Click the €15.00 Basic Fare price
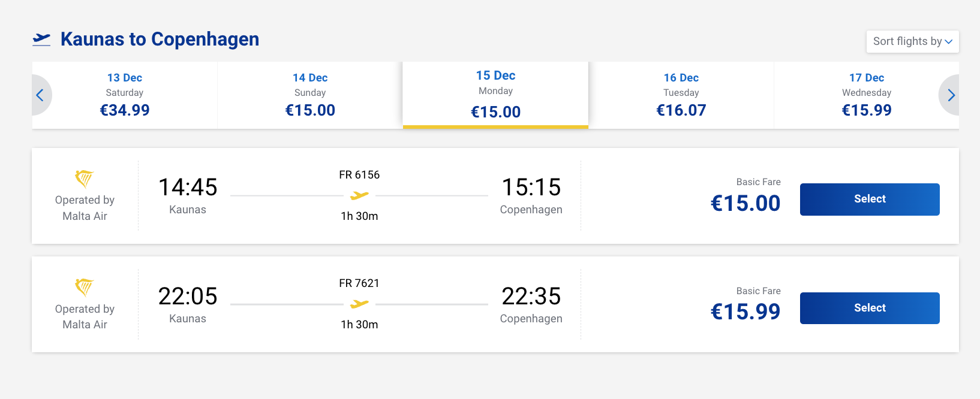The image size is (980, 399). click(x=745, y=204)
